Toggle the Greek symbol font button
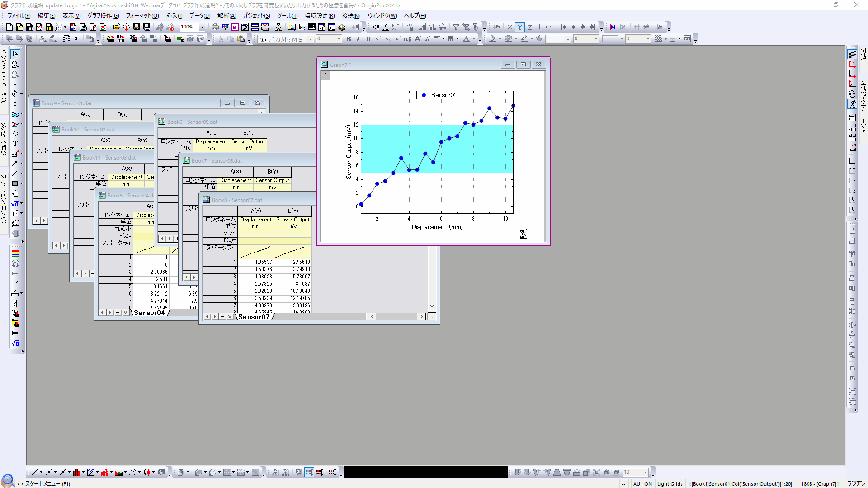 pos(407,39)
